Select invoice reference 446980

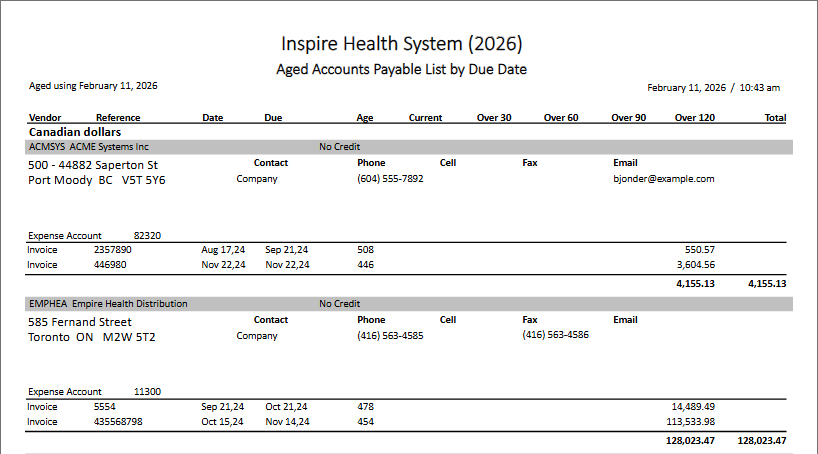click(110, 265)
